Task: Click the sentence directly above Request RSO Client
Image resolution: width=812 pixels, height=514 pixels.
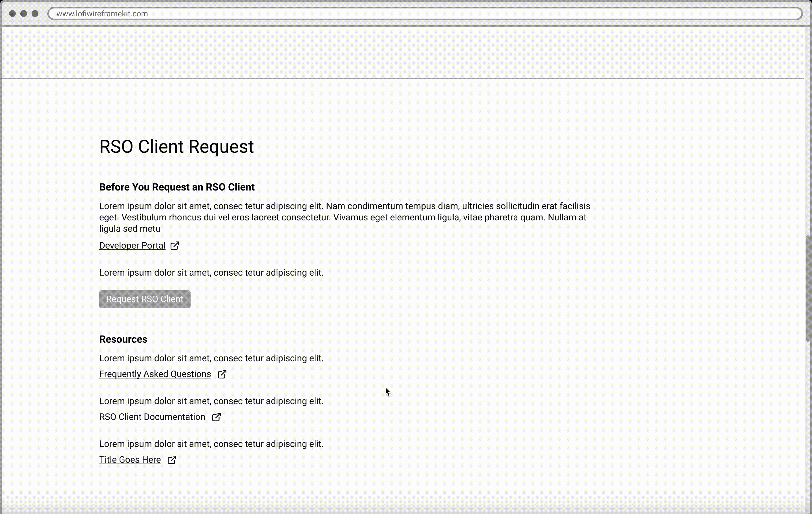Action: [x=211, y=273]
